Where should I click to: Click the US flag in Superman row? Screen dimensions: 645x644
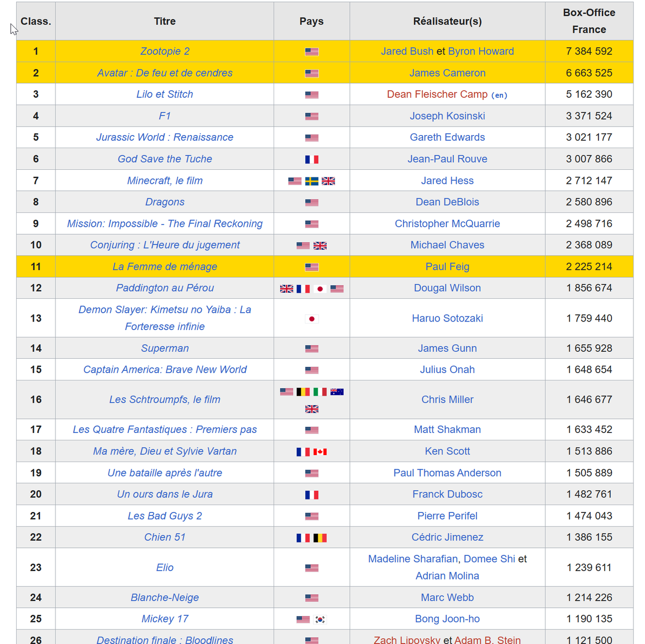click(312, 349)
